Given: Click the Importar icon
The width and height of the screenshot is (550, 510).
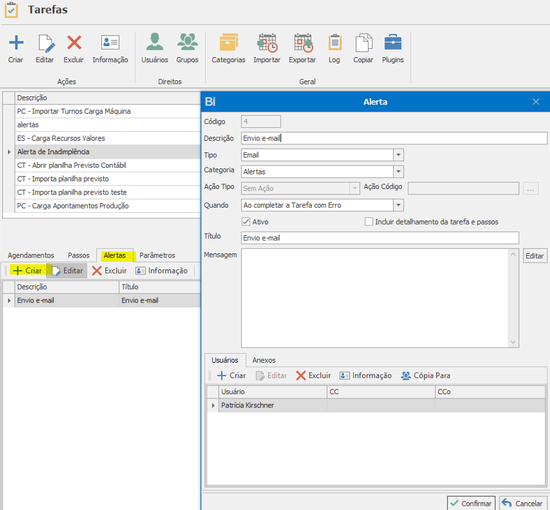Looking at the screenshot, I should pyautogui.click(x=267, y=42).
